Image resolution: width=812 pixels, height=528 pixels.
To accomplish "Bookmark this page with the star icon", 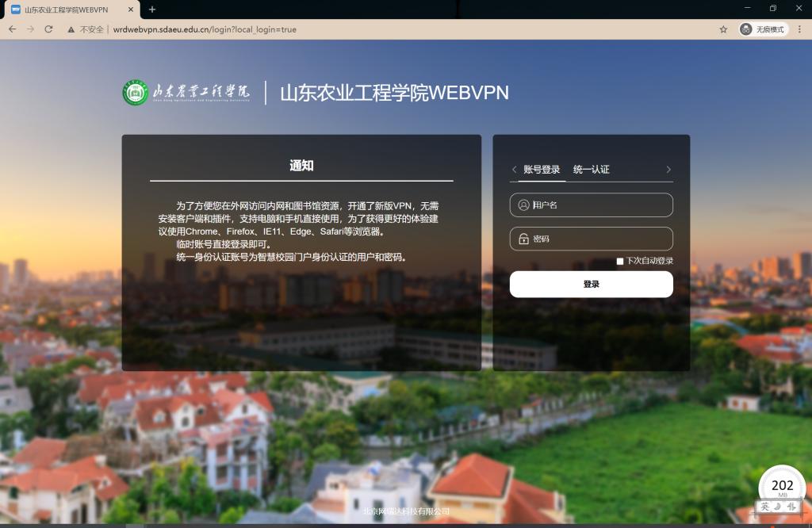I will pos(723,29).
